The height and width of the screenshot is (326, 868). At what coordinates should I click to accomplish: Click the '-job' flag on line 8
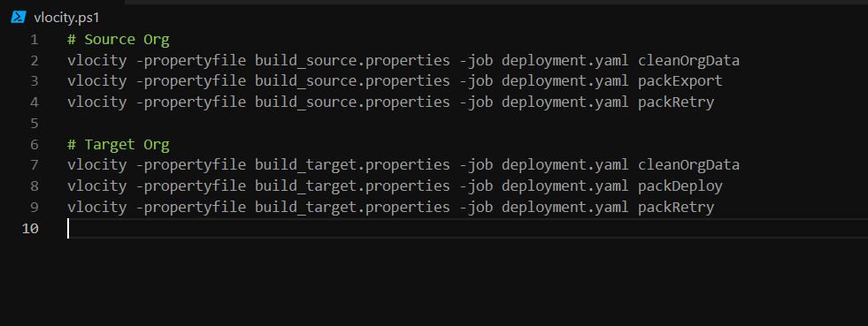pos(476,186)
